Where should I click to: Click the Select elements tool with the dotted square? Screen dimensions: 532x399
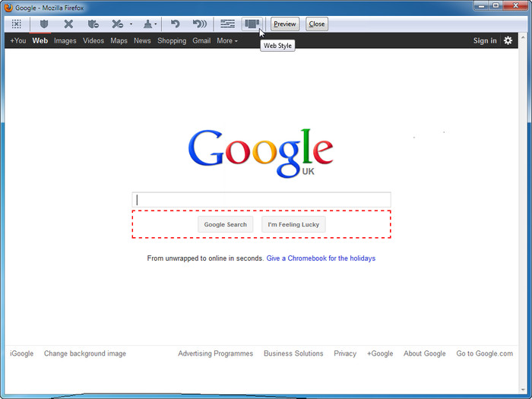(x=16, y=24)
